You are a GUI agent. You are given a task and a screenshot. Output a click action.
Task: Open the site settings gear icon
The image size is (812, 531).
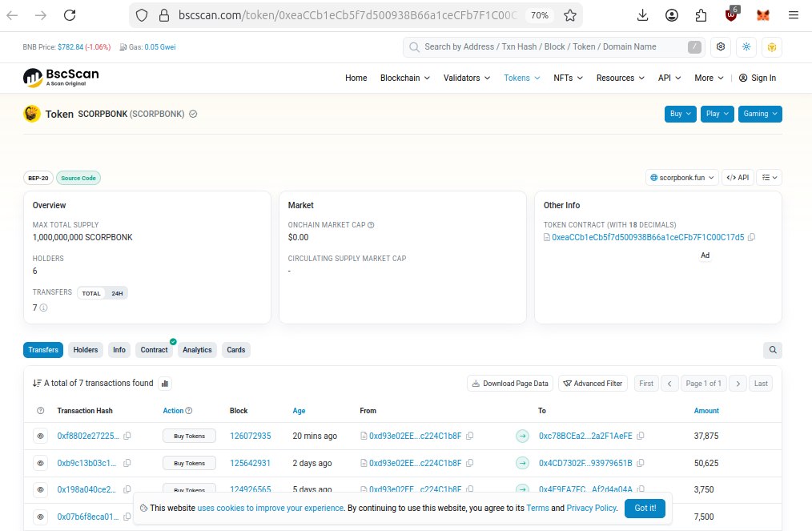click(x=721, y=46)
